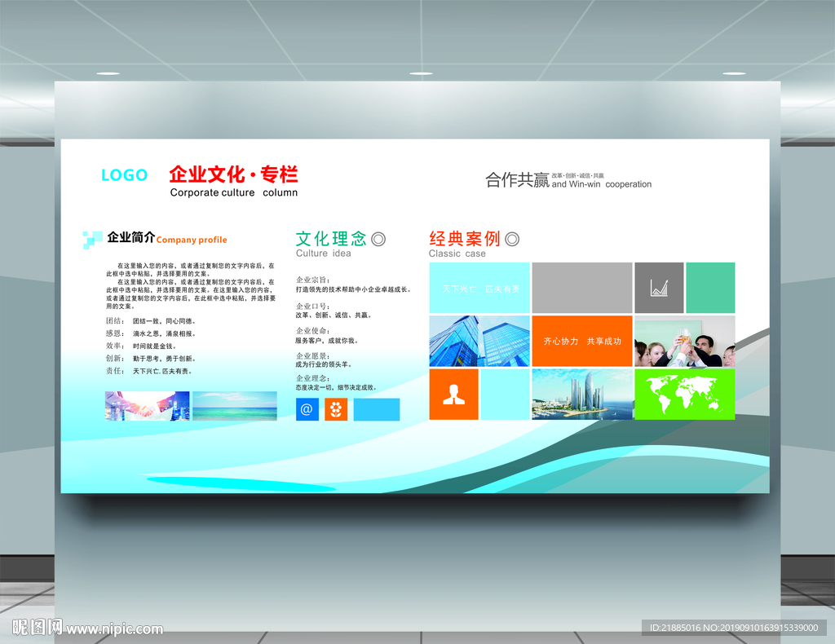Click the red LOGO text
Image resolution: width=835 pixels, height=644 pixels.
pyautogui.click(x=123, y=174)
